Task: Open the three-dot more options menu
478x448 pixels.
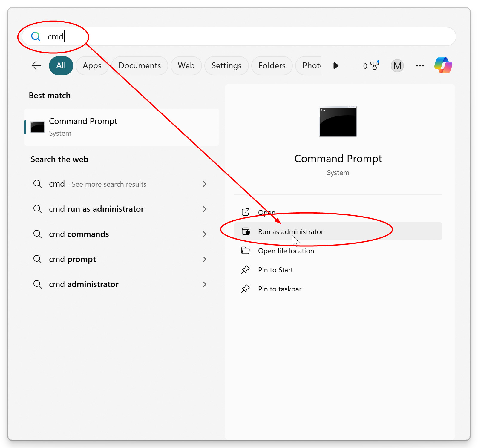Action: tap(420, 66)
